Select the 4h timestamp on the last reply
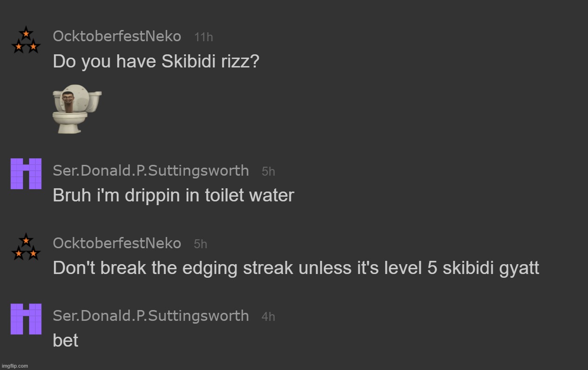The height and width of the screenshot is (370, 588). click(x=268, y=317)
